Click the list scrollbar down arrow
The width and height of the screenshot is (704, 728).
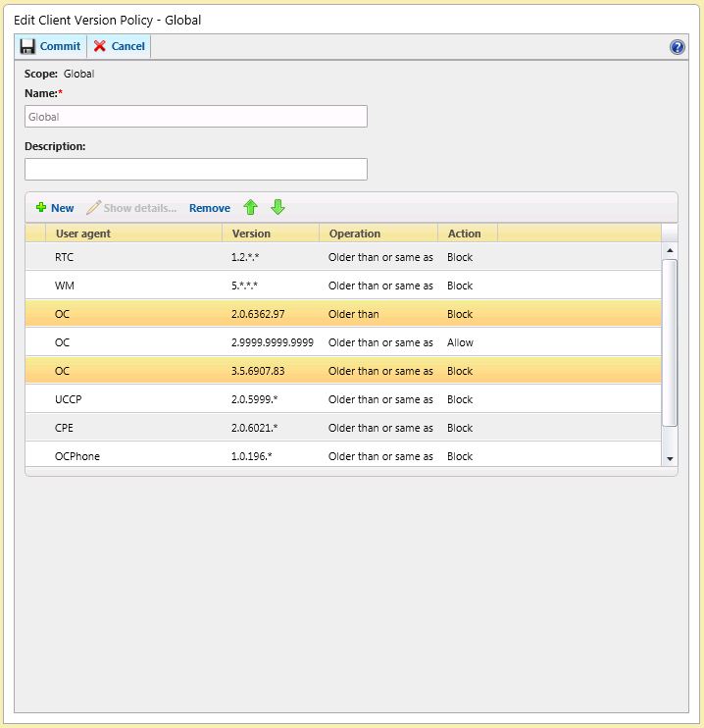[670, 458]
